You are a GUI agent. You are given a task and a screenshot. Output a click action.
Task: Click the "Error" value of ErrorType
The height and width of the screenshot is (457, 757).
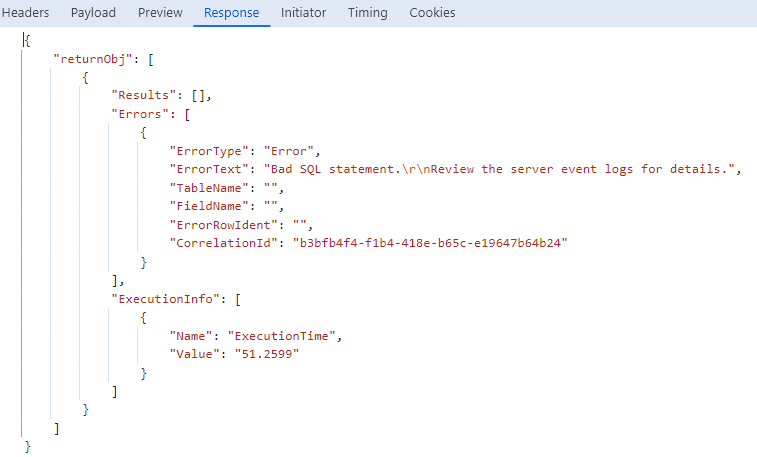(x=289, y=151)
